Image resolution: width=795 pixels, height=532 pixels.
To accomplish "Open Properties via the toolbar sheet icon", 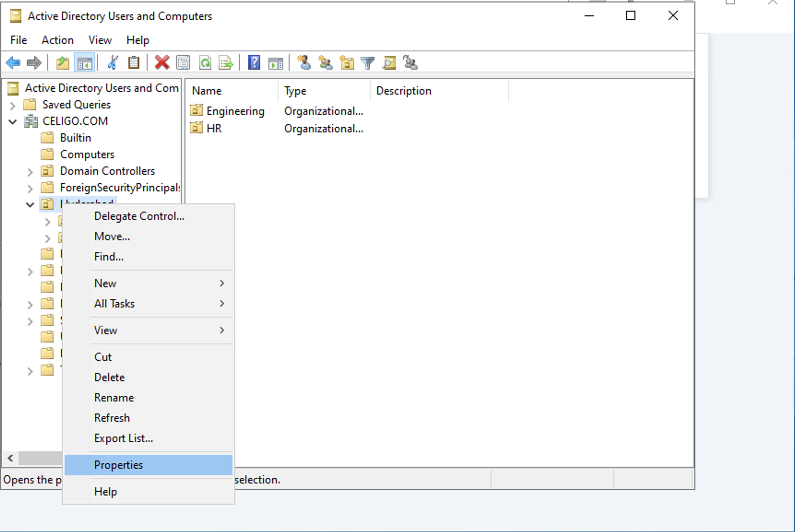I will click(183, 63).
